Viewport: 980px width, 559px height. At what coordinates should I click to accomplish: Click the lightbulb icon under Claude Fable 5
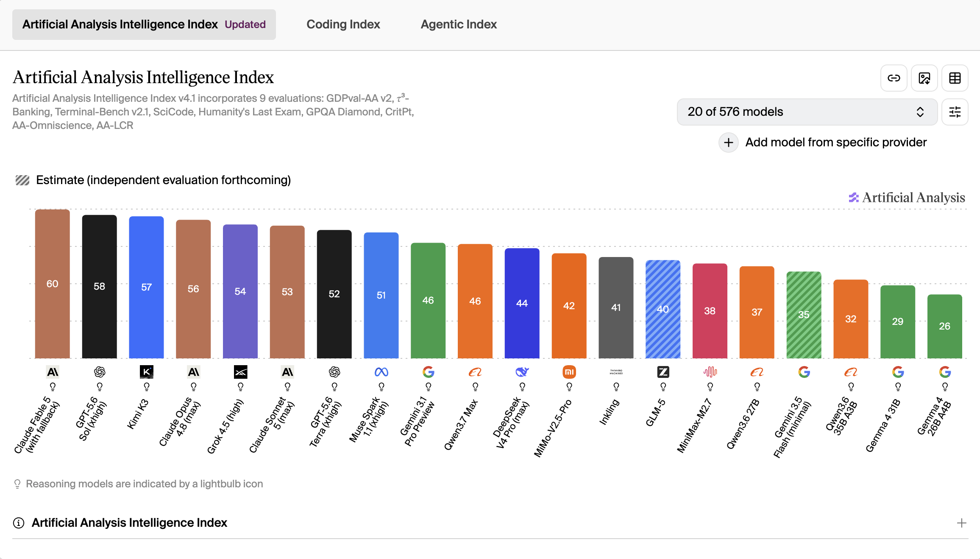coord(53,387)
